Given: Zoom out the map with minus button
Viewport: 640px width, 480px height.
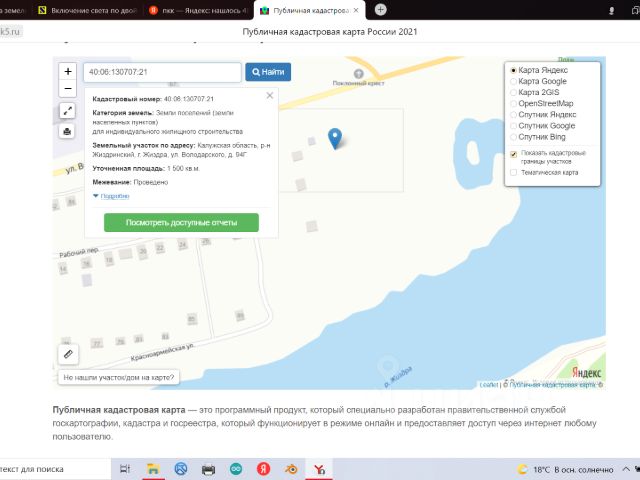Looking at the screenshot, I should (x=68, y=89).
